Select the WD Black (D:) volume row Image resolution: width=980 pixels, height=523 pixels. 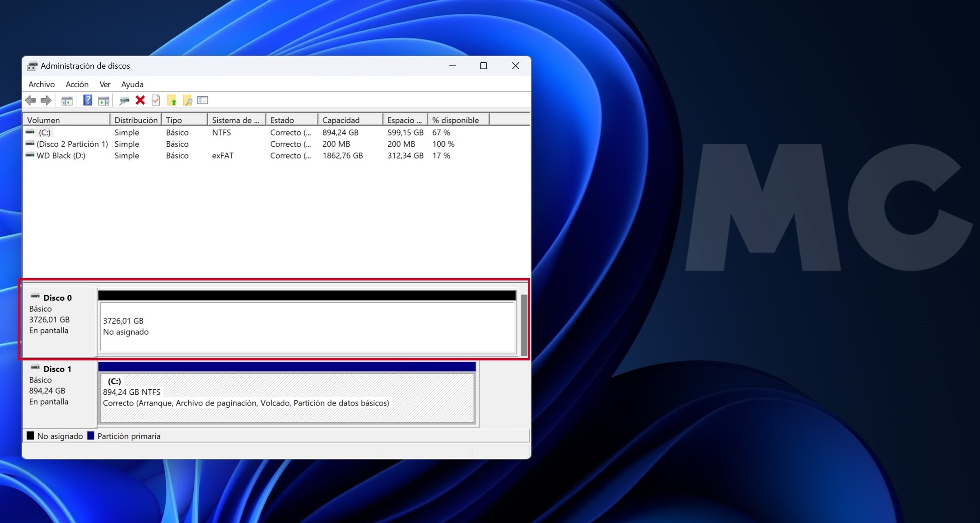click(x=61, y=155)
